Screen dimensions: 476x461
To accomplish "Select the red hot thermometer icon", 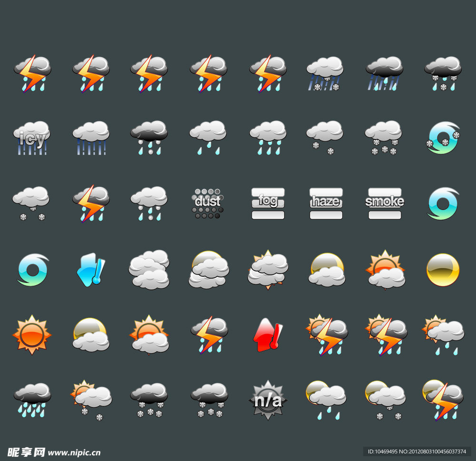I will (x=268, y=334).
